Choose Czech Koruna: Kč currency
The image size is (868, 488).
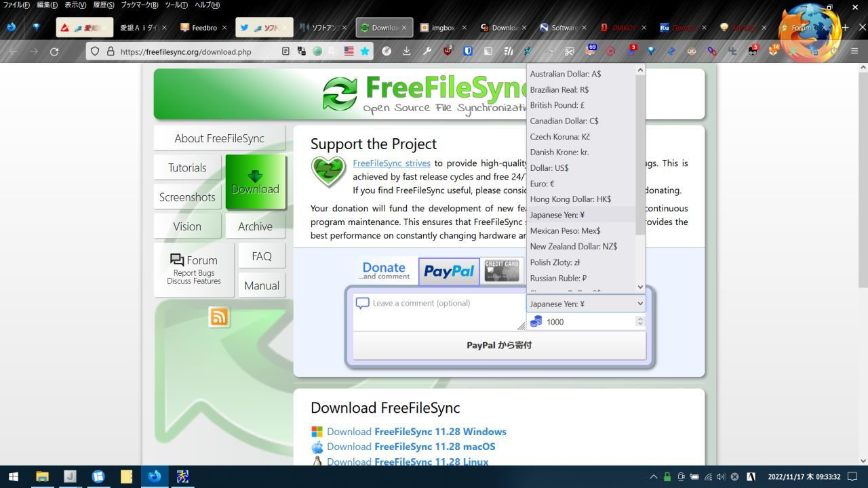(x=581, y=136)
